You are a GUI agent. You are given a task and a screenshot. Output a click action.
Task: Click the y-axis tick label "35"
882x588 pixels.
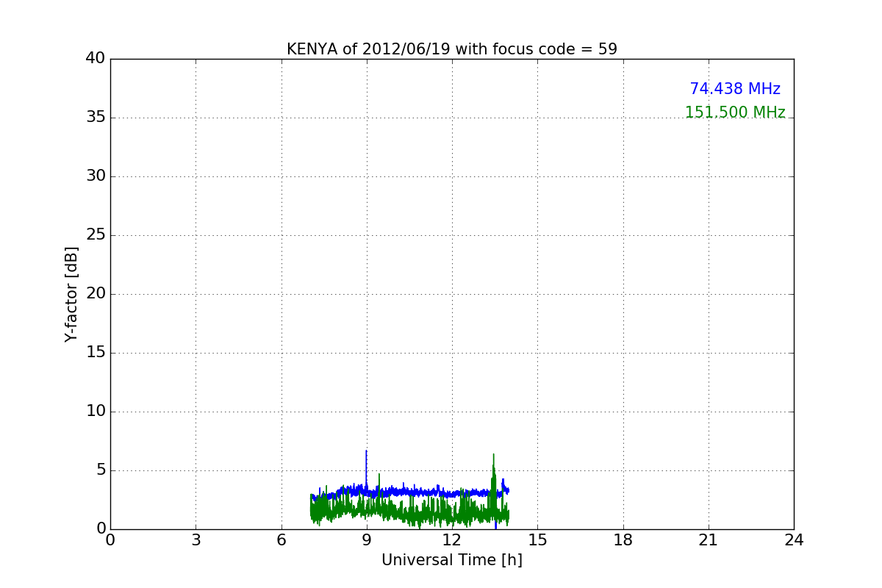coord(96,118)
